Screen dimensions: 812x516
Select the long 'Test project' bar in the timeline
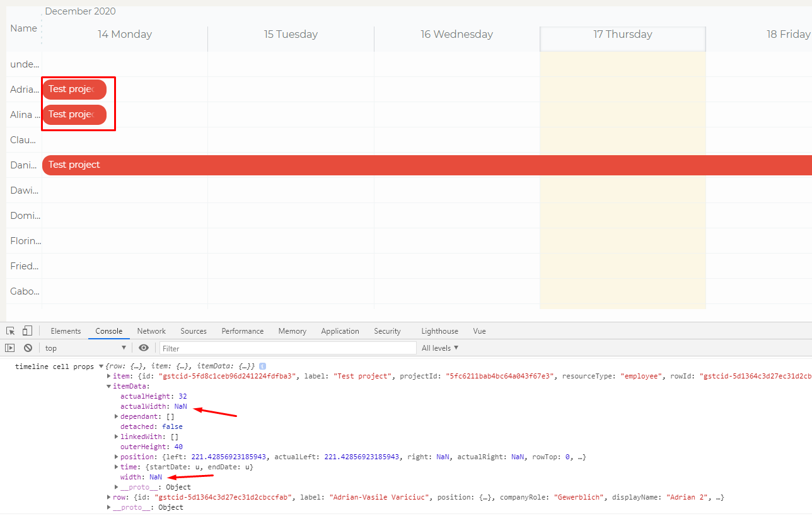[252, 165]
